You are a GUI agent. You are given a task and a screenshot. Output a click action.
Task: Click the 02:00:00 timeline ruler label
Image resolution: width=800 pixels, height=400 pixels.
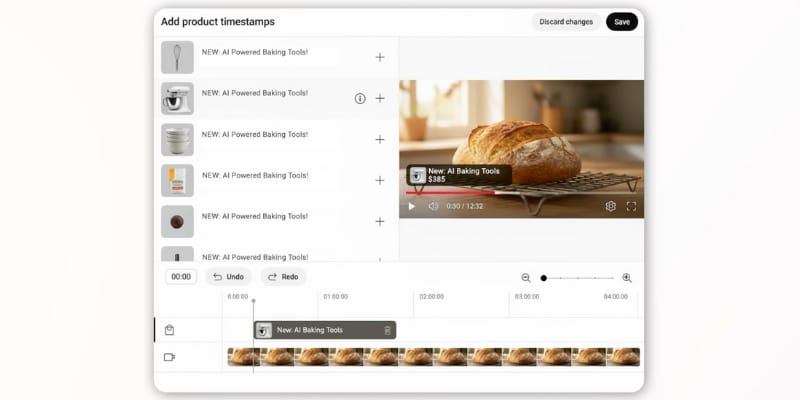pyautogui.click(x=432, y=296)
